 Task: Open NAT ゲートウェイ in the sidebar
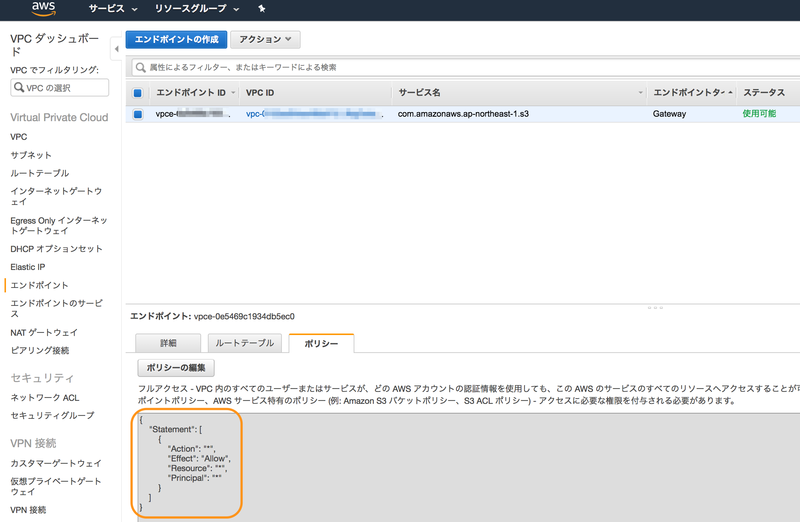click(44, 333)
